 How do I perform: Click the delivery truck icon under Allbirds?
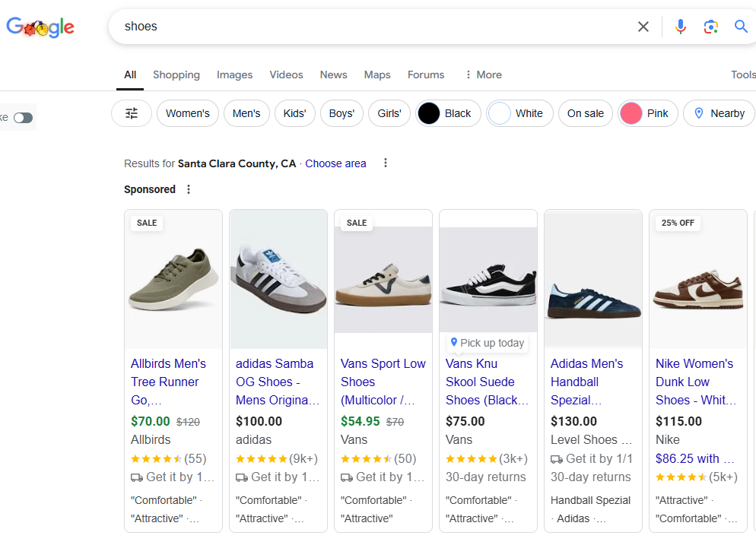(137, 477)
